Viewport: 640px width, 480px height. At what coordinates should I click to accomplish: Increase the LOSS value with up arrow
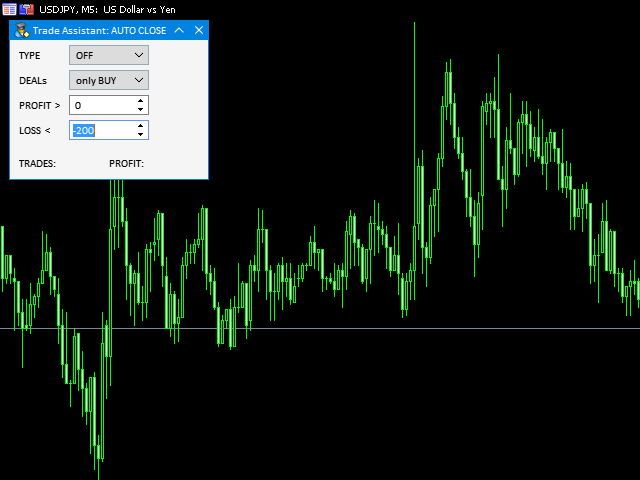pyautogui.click(x=140, y=125)
